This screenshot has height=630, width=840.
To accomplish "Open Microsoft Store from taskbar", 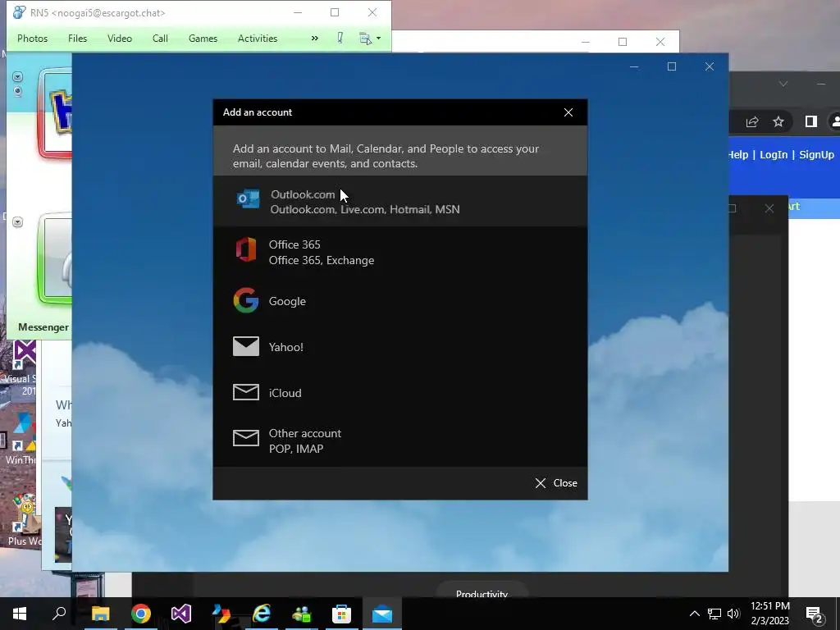I will pos(342,614).
